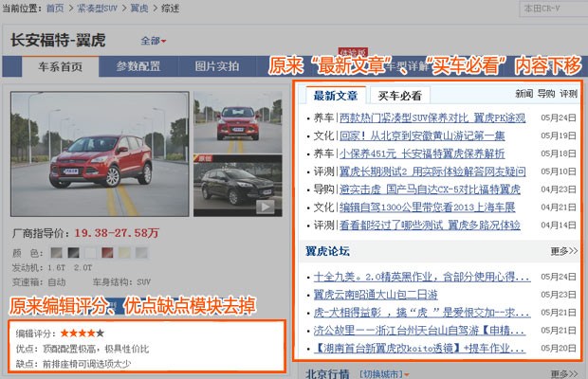Screen dimensions: 588x379
Task: Open forum post 十全九美。2.0精英黑作业
Action: [422, 277]
